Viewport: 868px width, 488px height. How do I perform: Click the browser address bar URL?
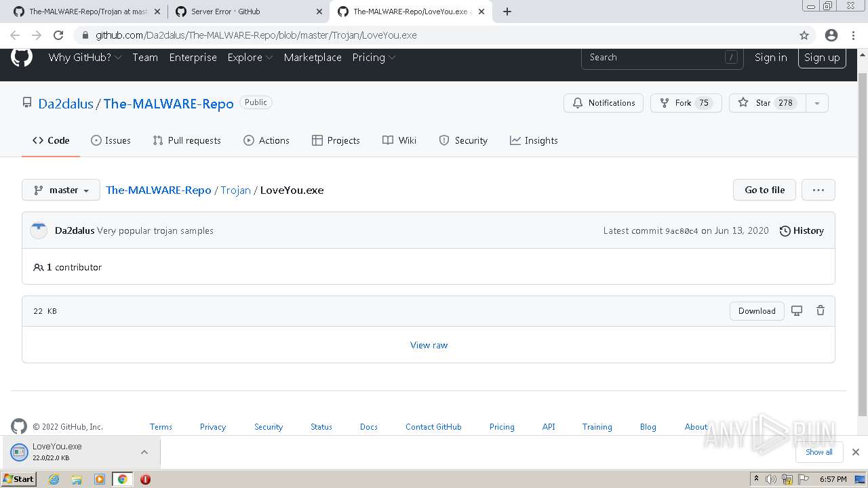[256, 35]
